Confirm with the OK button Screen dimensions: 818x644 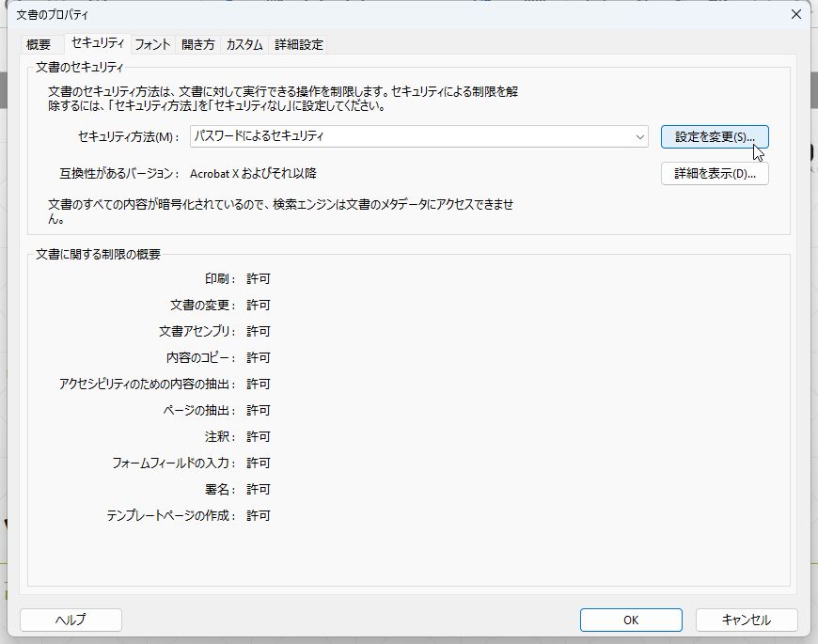tap(630, 620)
